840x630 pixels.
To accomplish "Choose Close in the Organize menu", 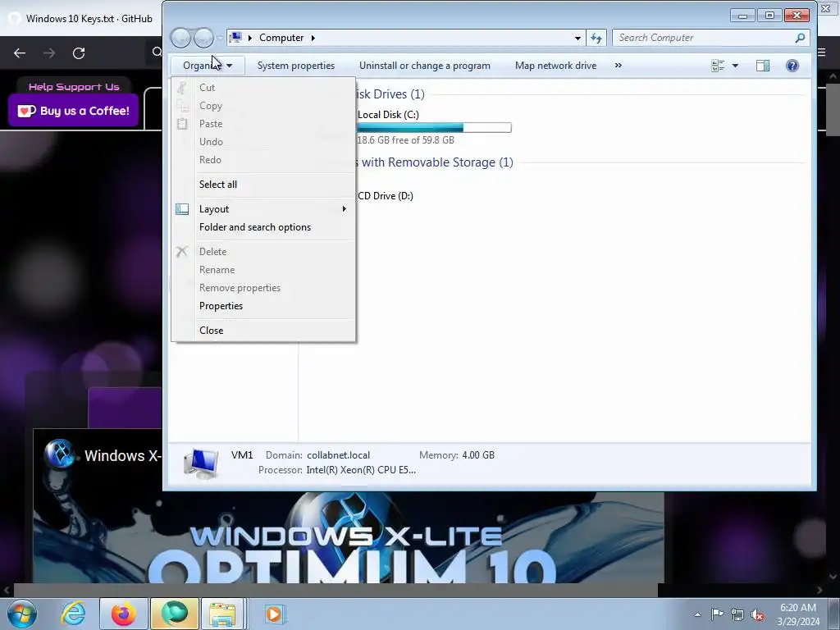I will click(211, 331).
